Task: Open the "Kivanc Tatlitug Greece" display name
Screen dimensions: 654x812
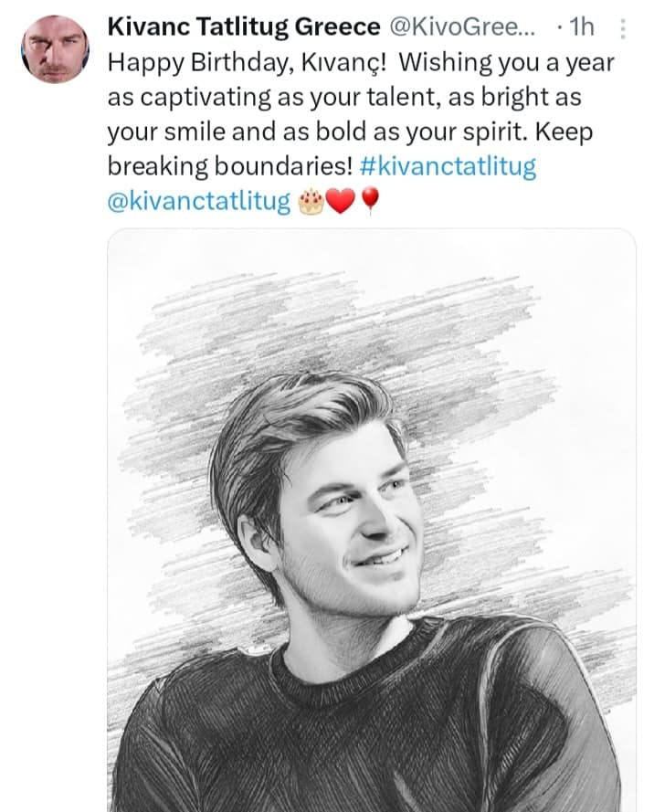Action: pos(244,26)
